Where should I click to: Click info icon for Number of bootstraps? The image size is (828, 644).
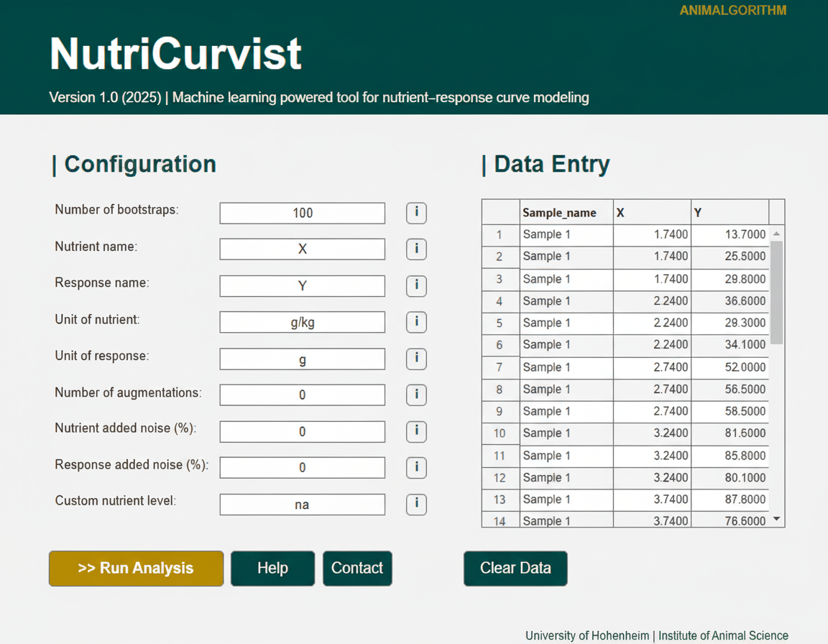point(416,213)
